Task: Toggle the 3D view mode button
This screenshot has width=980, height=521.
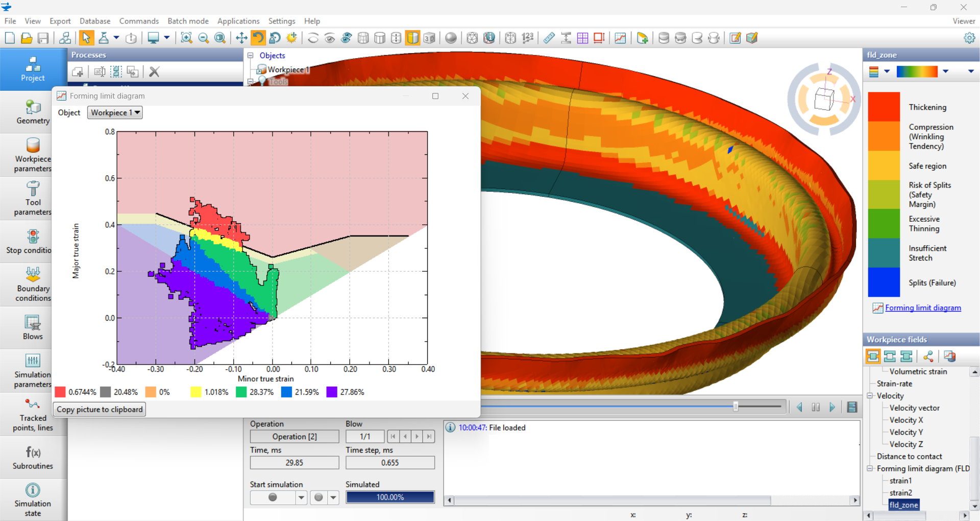Action: click(429, 38)
